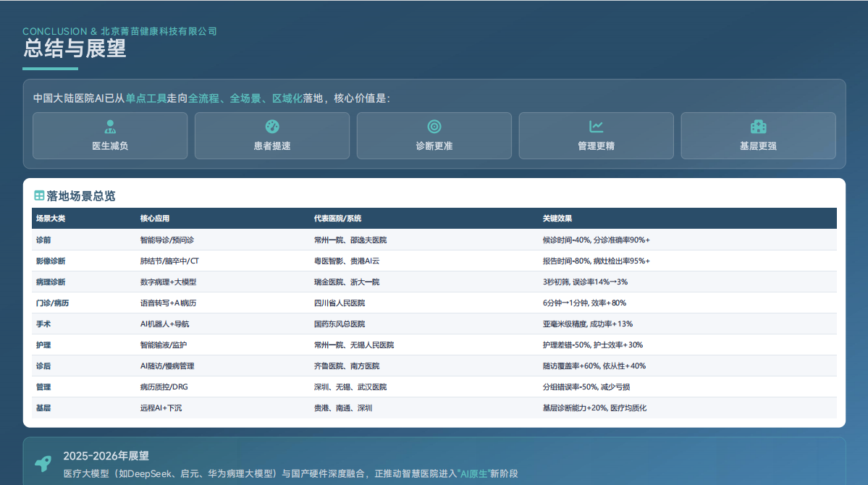Click the target icon above 诊断更准

[434, 127]
